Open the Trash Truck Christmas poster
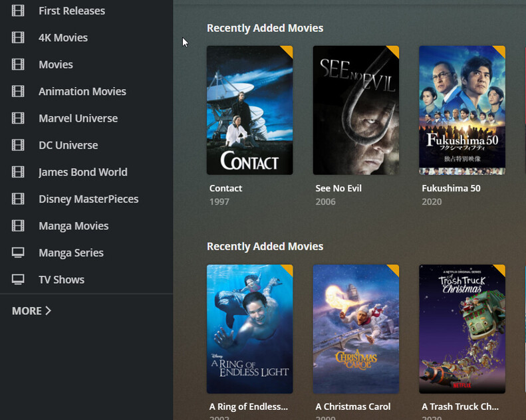The height and width of the screenshot is (420, 526). click(462, 329)
